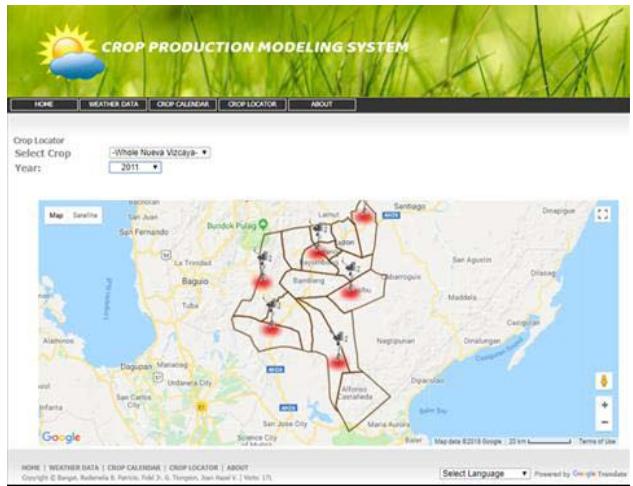Screen dimensions: 633x486
Task: Click the sun and cloud logo
Action: [69, 51]
